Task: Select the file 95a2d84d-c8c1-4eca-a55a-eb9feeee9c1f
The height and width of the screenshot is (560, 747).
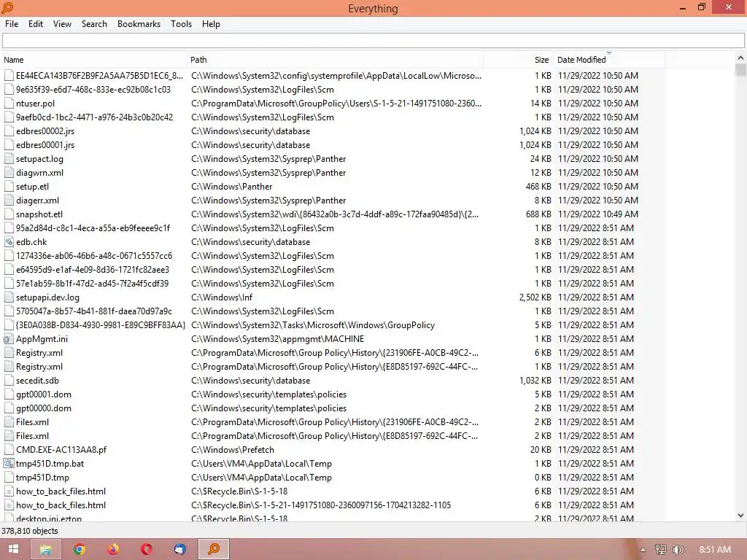Action: click(93, 228)
